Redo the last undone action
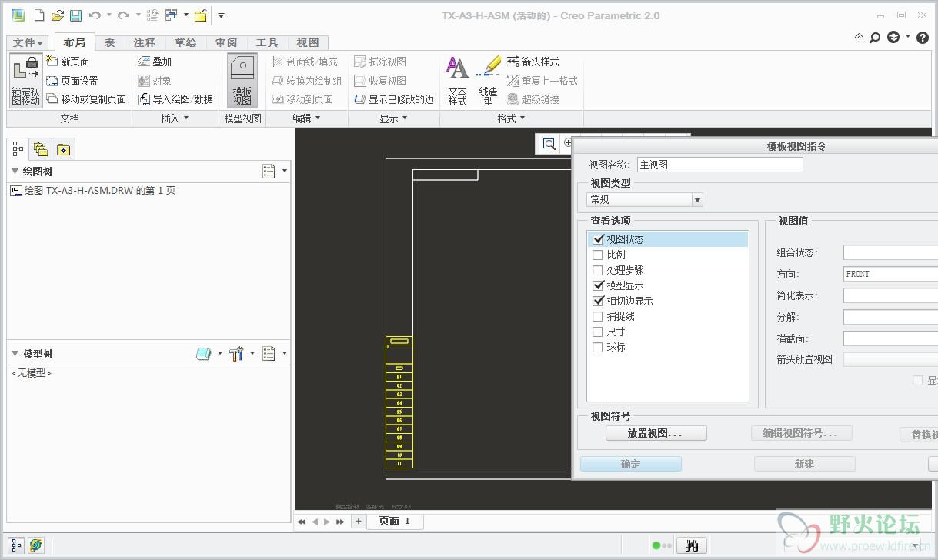The height and width of the screenshot is (560, 938). [123, 15]
